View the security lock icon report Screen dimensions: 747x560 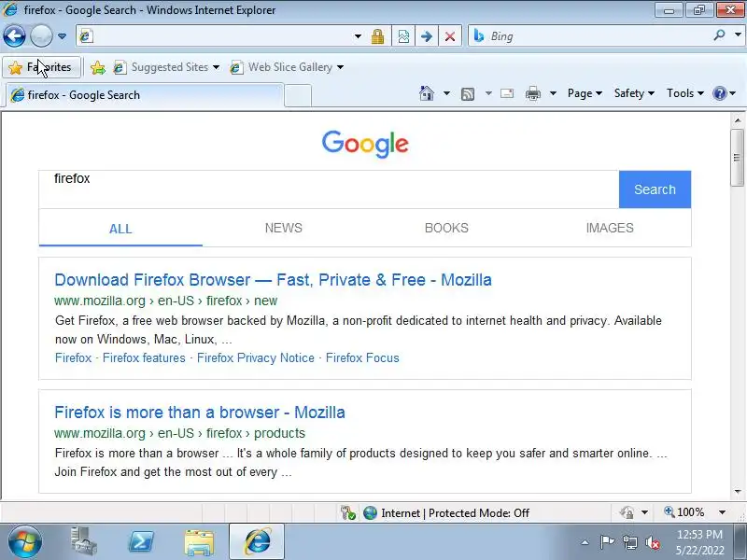click(x=378, y=36)
